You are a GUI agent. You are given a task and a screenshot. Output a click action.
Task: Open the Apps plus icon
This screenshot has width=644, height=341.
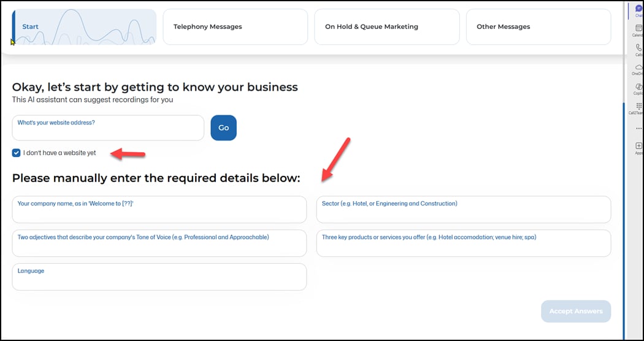point(638,147)
